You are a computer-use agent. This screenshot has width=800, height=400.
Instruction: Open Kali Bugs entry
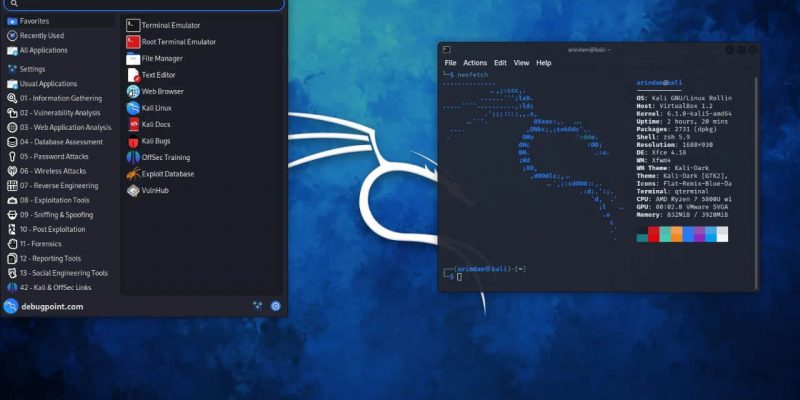(148, 141)
